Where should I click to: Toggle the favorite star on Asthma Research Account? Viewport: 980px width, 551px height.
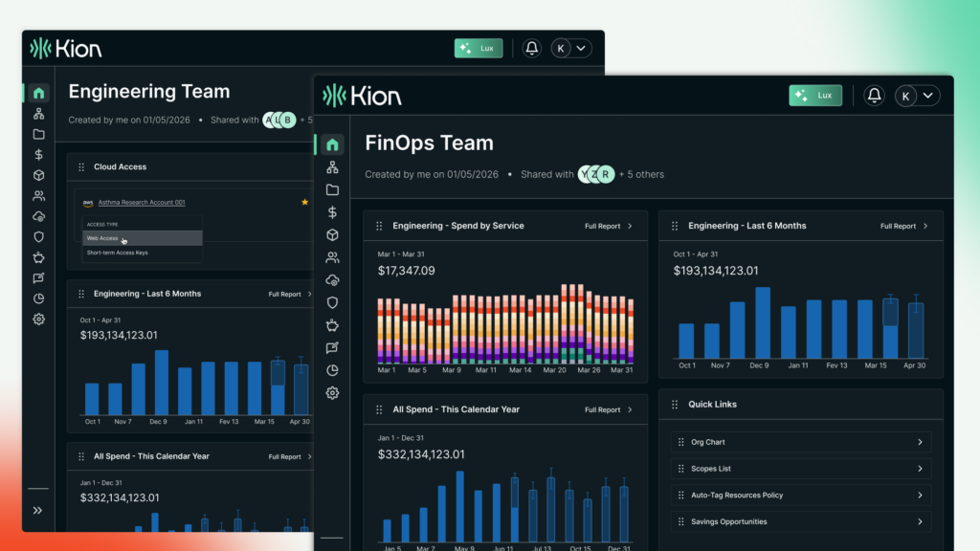pyautogui.click(x=304, y=203)
